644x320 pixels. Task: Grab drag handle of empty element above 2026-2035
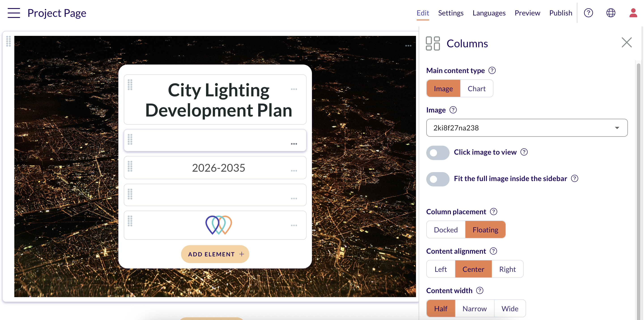130,139
